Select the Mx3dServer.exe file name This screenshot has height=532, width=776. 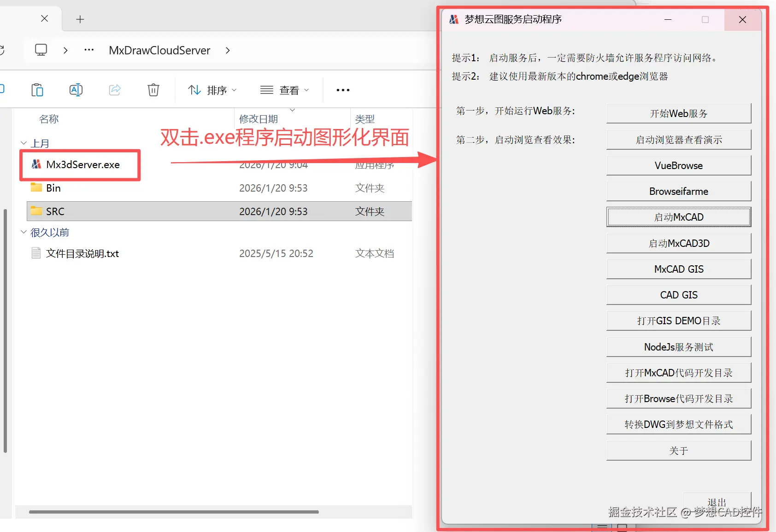[83, 164]
